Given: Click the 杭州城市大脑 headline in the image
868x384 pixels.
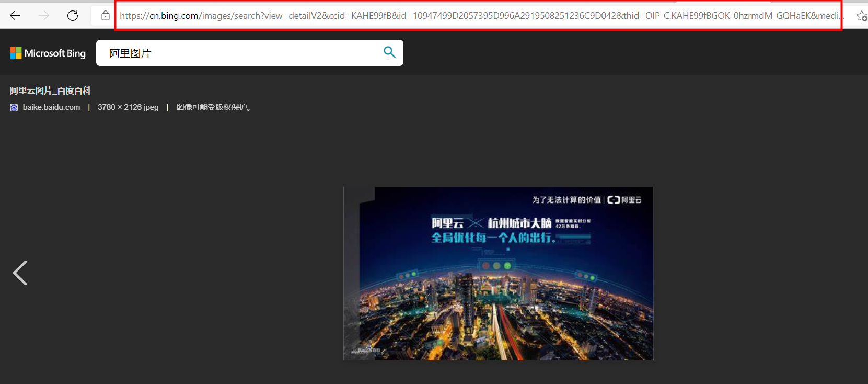Looking at the screenshot, I should click(x=519, y=223).
